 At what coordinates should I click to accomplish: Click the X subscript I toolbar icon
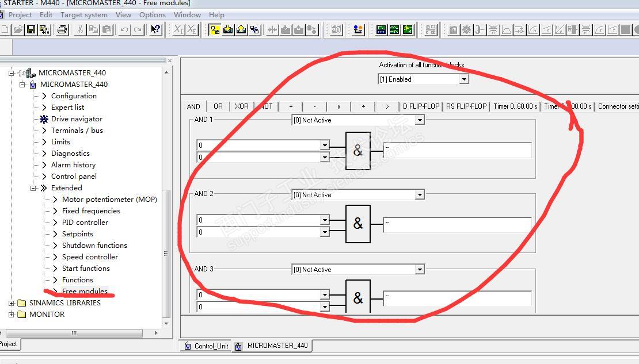[x=178, y=30]
